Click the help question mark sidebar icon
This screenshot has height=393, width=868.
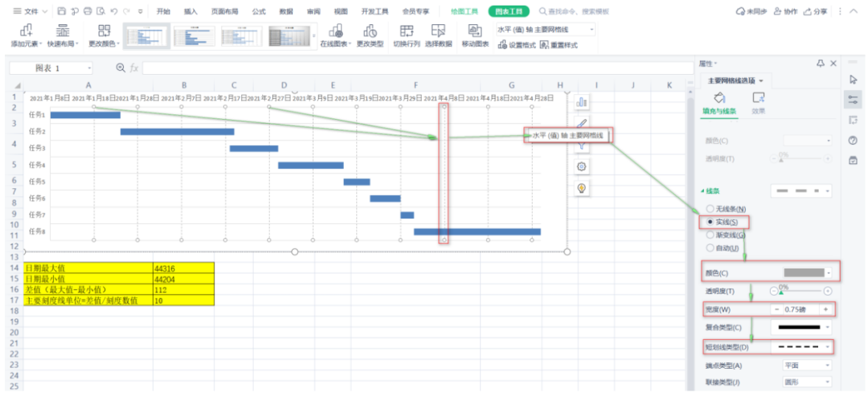tap(853, 141)
